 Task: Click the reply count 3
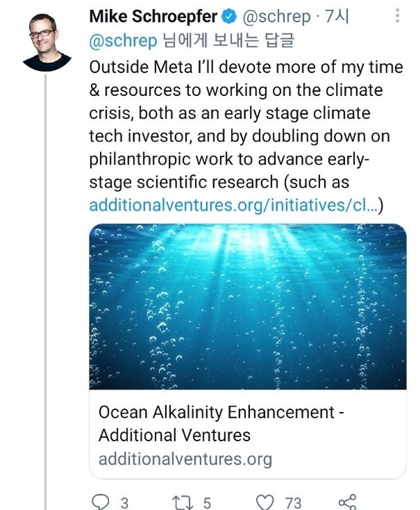pos(124,502)
